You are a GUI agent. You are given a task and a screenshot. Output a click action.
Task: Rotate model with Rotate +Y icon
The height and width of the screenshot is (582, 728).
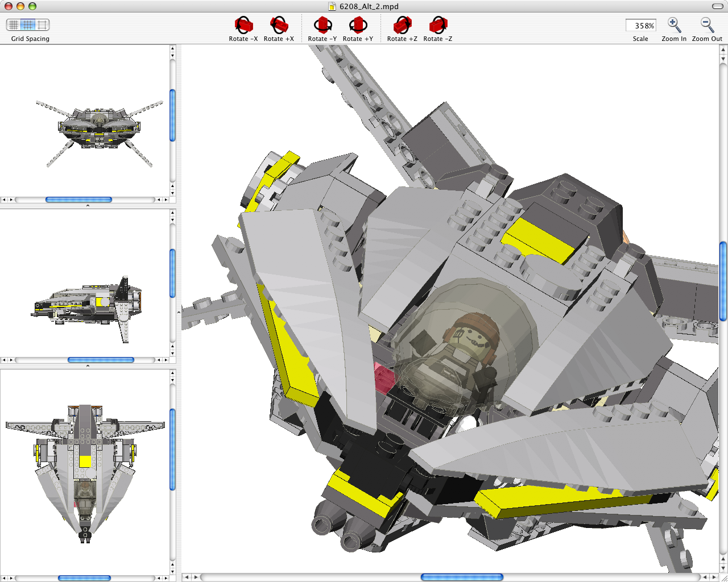tap(358, 26)
